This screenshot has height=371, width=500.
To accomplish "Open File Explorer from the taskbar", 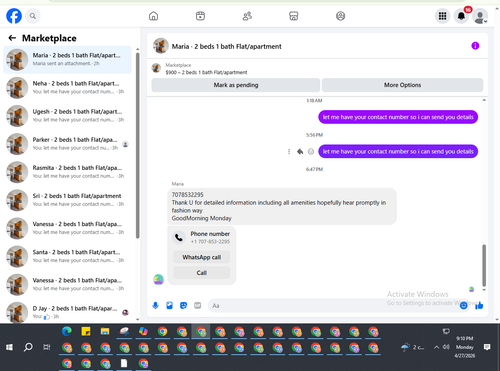I will tap(105, 331).
